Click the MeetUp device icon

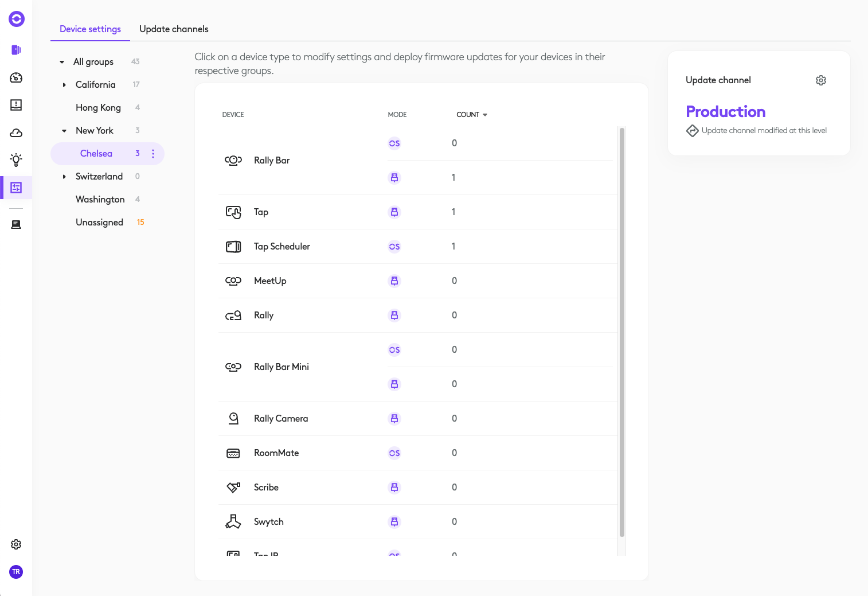(x=233, y=281)
